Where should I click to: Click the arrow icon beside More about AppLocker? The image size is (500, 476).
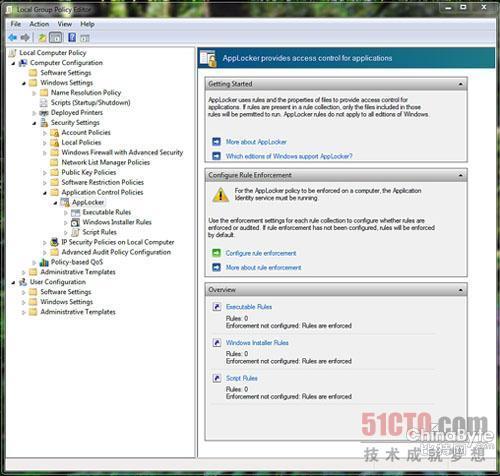pos(217,142)
